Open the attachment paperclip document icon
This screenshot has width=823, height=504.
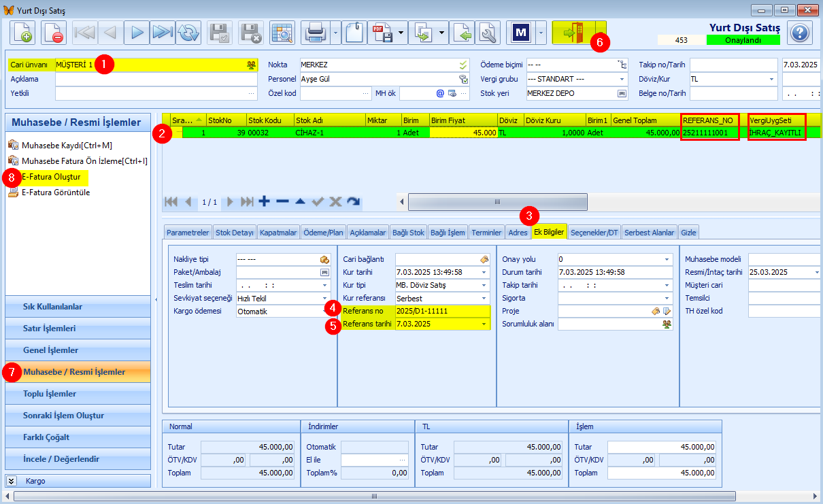pyautogui.click(x=354, y=32)
